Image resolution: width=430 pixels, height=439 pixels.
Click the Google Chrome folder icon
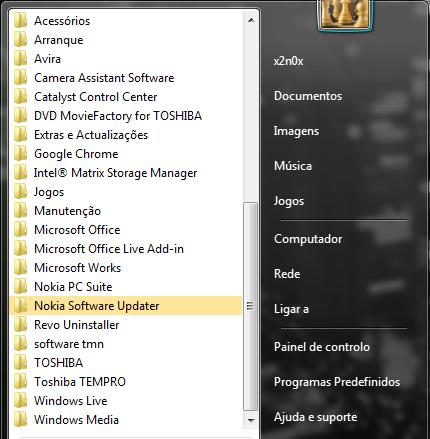coord(20,154)
